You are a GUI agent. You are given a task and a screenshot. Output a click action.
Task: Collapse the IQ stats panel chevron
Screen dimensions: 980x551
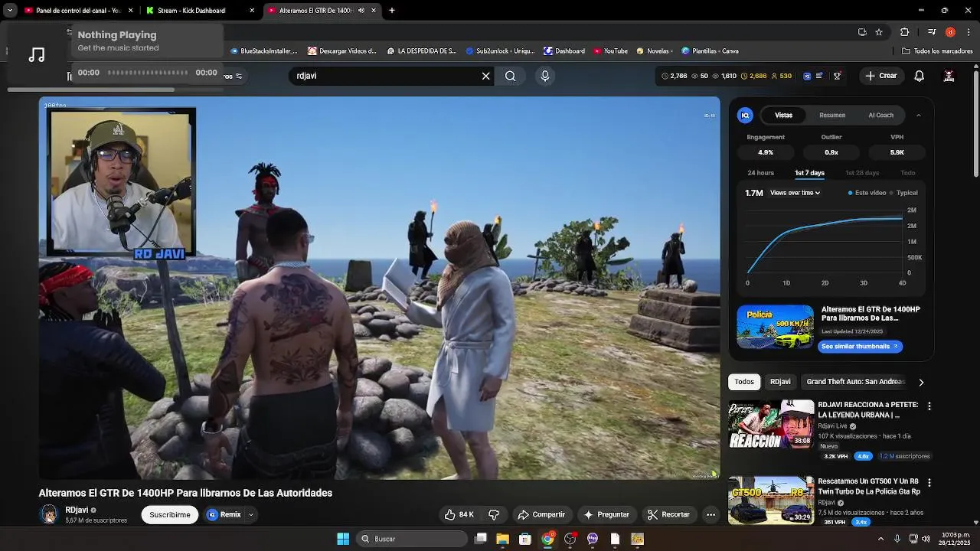coord(919,116)
